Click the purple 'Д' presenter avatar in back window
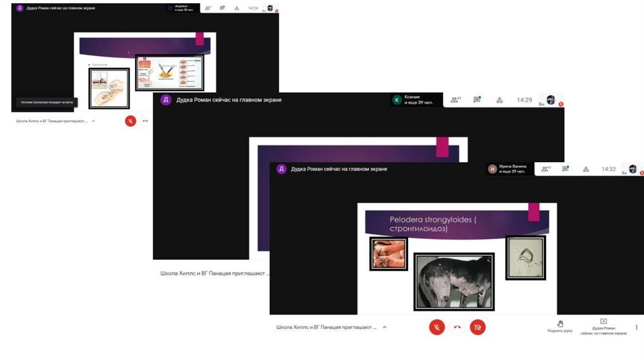 point(19,8)
